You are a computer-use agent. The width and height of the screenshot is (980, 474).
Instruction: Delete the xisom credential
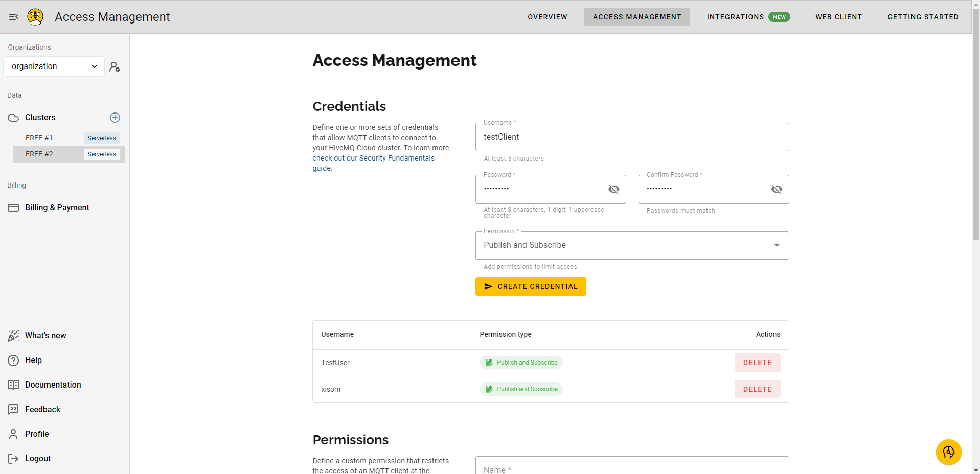757,389
